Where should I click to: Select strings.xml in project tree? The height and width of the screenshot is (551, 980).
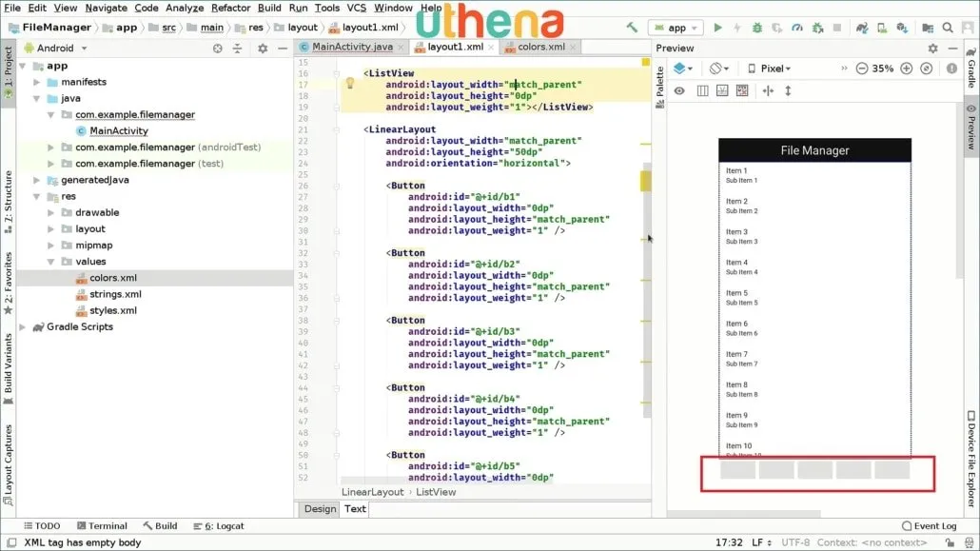115,294
